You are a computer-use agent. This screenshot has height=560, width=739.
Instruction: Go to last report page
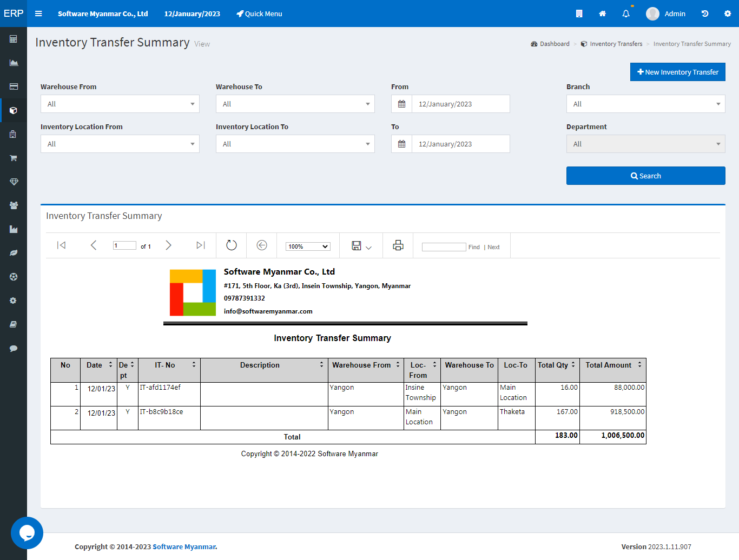pos(201,245)
